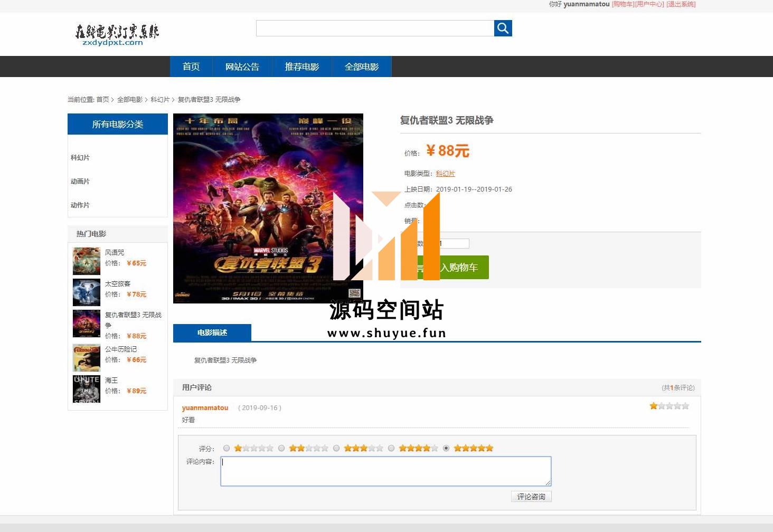Click the 科幻片 movie type link
Image resolution: width=773 pixels, height=532 pixels.
tap(445, 174)
